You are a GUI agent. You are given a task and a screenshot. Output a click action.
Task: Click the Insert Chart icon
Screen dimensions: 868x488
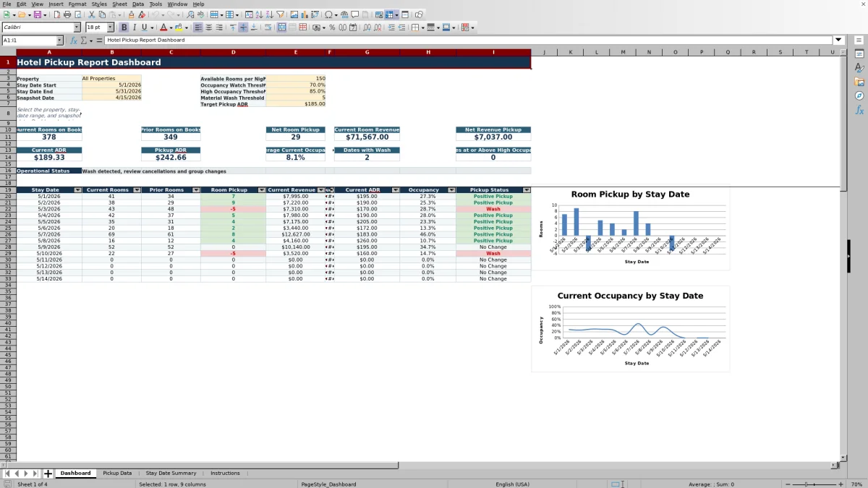(x=305, y=14)
